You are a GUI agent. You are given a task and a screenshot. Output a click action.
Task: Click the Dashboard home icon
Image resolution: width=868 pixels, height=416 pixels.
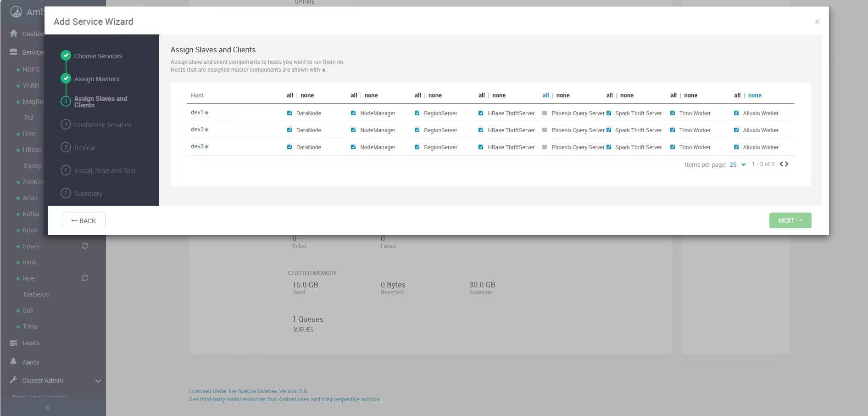[14, 34]
